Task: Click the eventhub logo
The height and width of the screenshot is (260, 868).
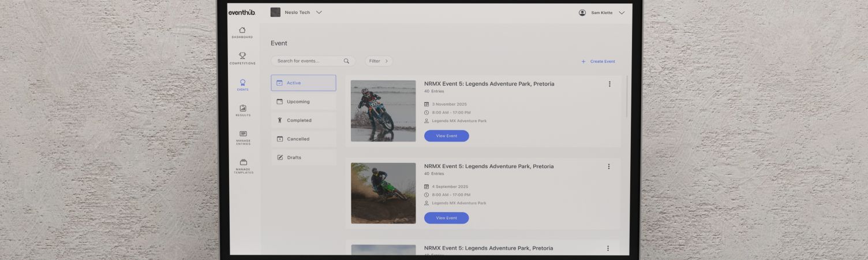Action: [x=241, y=12]
